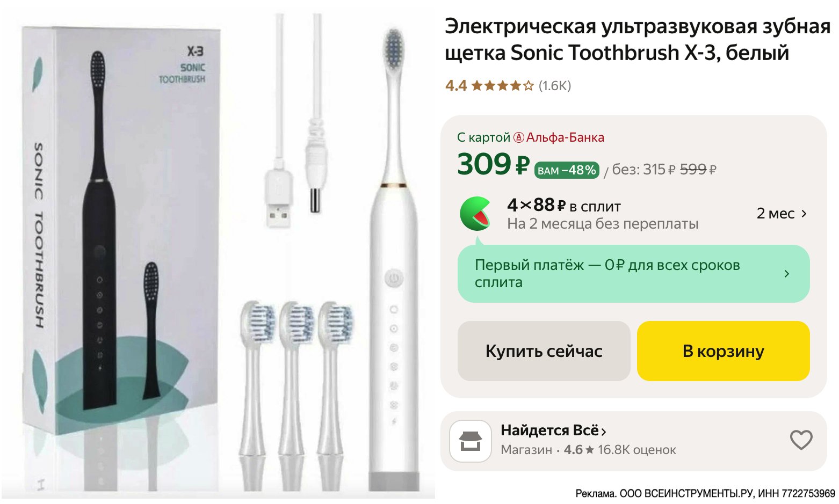
Task: Click the Купить сейчас button
Action: [544, 351]
